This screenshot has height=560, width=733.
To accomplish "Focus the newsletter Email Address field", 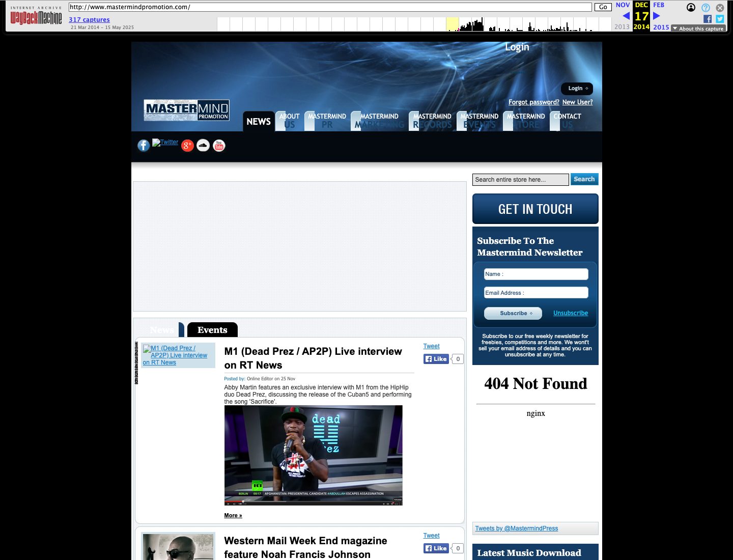I will coord(536,293).
